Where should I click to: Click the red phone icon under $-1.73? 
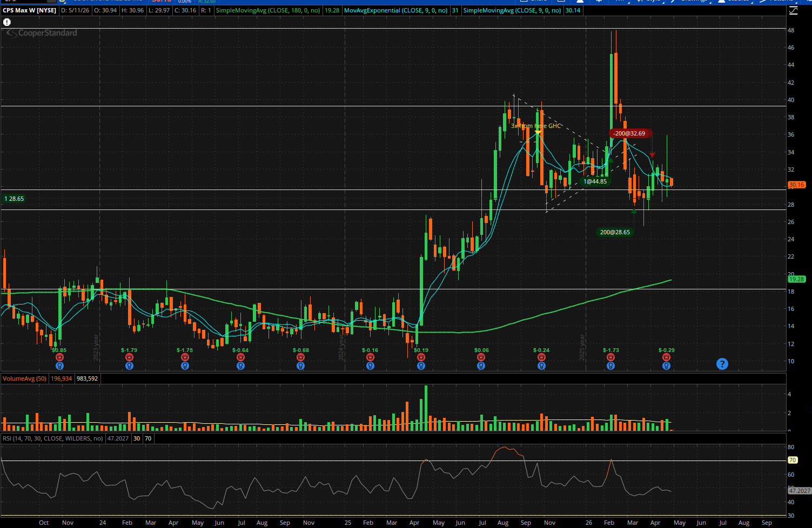click(x=610, y=357)
